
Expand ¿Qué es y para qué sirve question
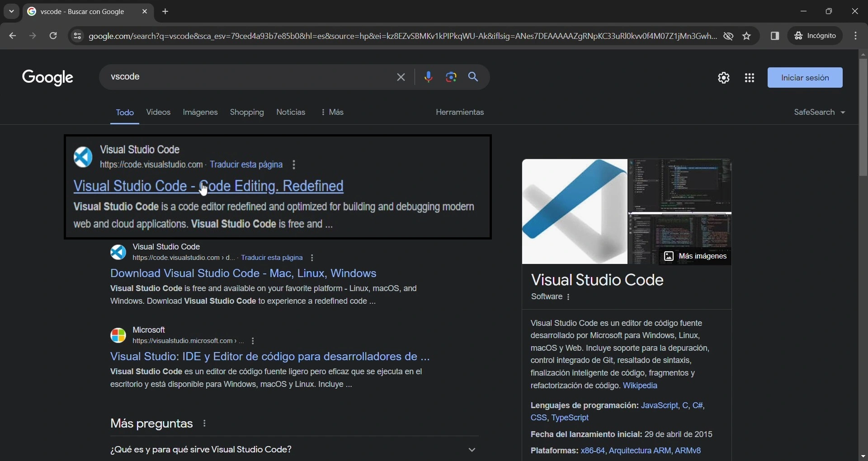click(x=294, y=449)
